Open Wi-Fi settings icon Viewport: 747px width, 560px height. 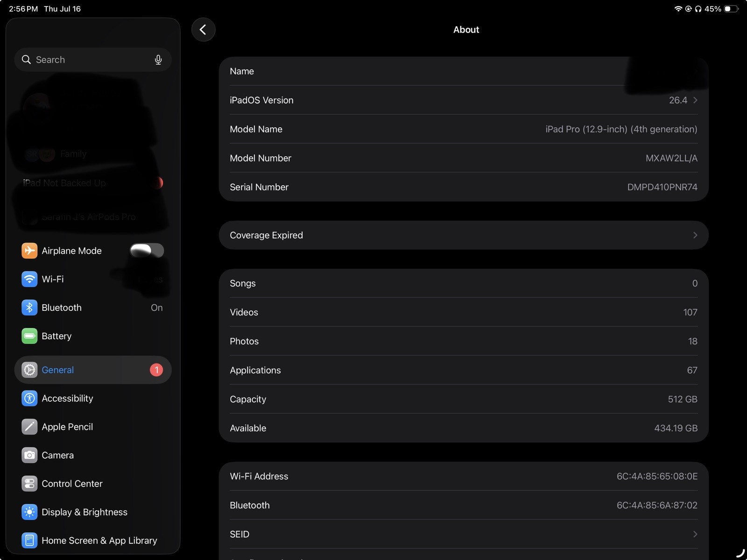click(29, 279)
